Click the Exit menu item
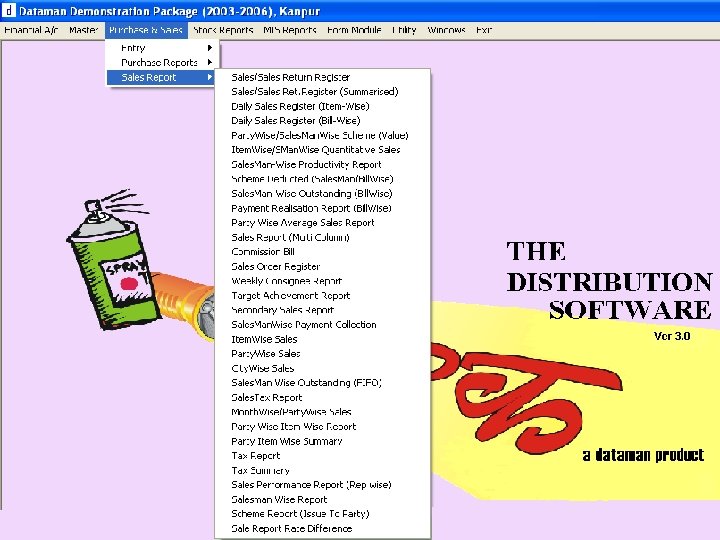 pyautogui.click(x=484, y=30)
